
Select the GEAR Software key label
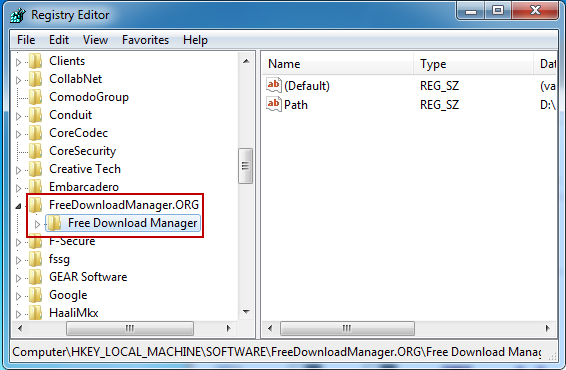(x=88, y=277)
